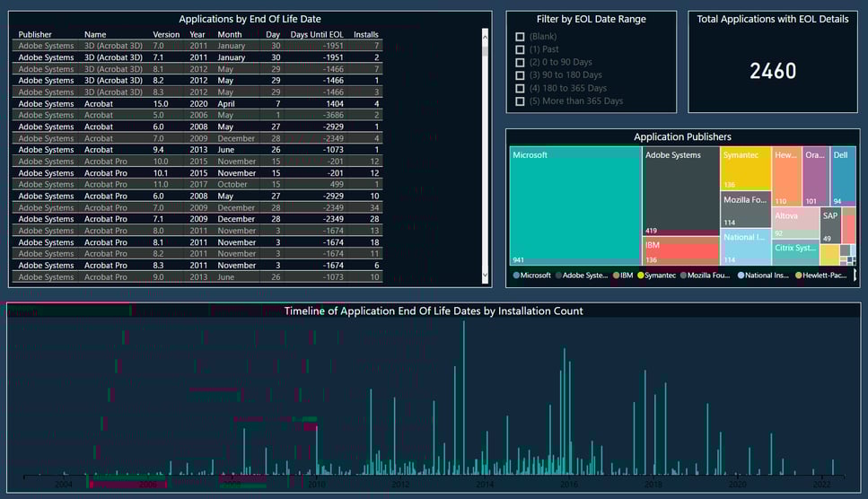Select the Acrobat Pro 11.0 version cell
868x499 pixels.
coord(161,184)
